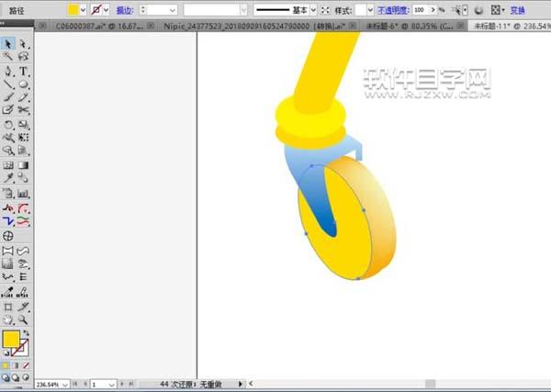Click the 不透明度 opacity link
The height and width of the screenshot is (392, 551).
coord(393,10)
